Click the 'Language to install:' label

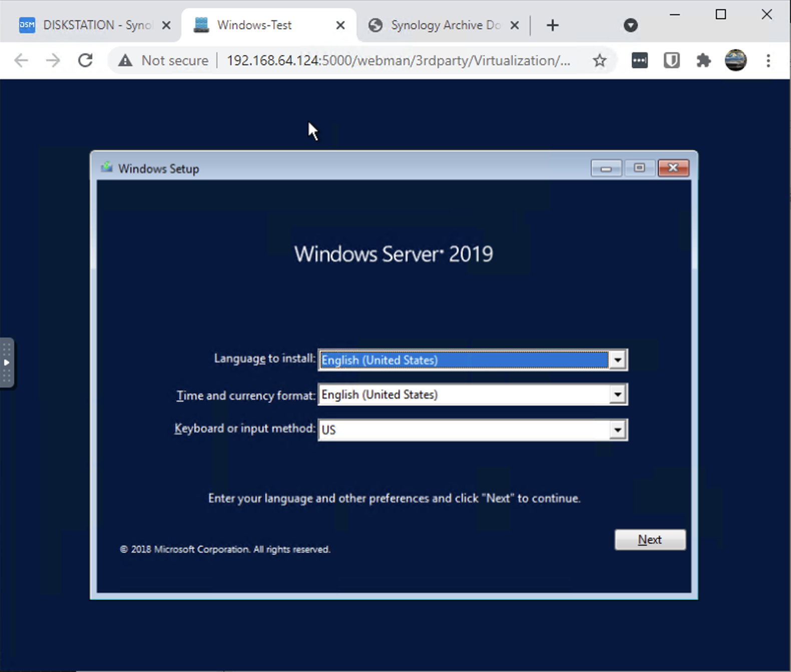[265, 359]
